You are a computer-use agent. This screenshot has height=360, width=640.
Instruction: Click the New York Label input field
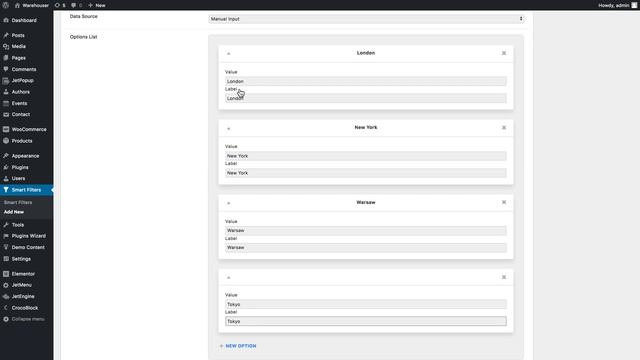(x=366, y=173)
